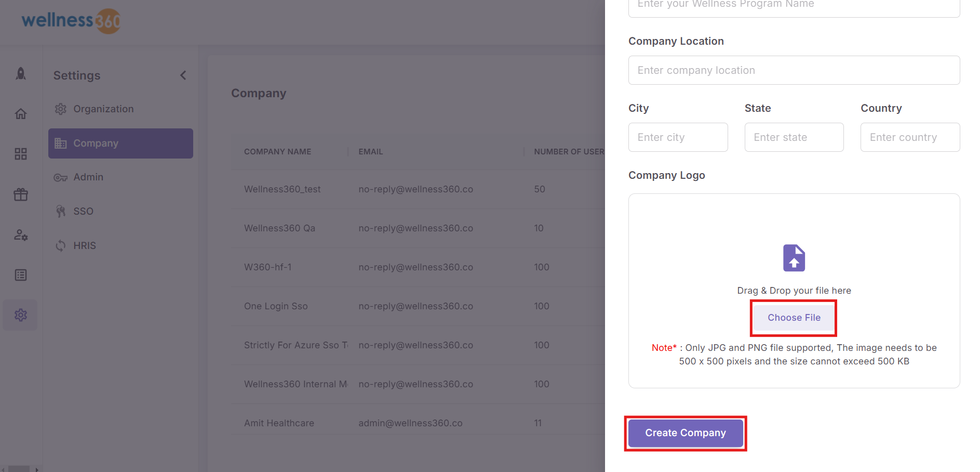Select the settings gear icon in sidebar
Image resolution: width=980 pixels, height=472 pixels.
[21, 315]
